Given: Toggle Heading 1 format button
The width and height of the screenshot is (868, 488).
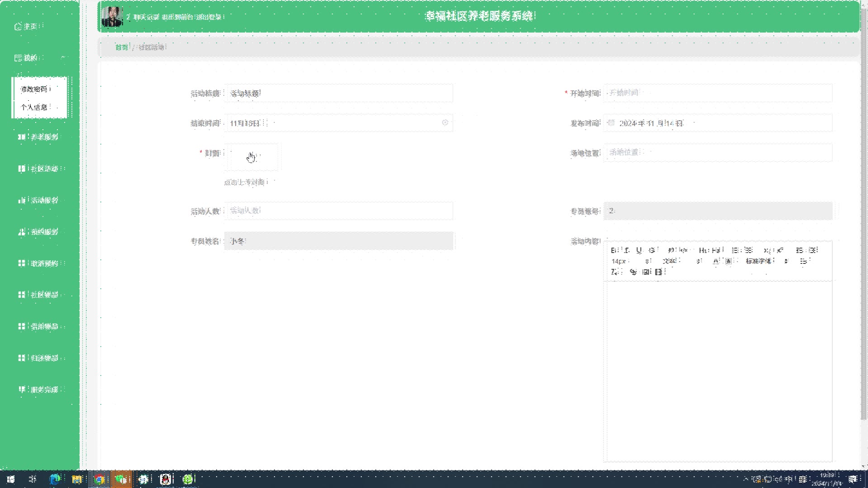Looking at the screenshot, I should coord(703,250).
